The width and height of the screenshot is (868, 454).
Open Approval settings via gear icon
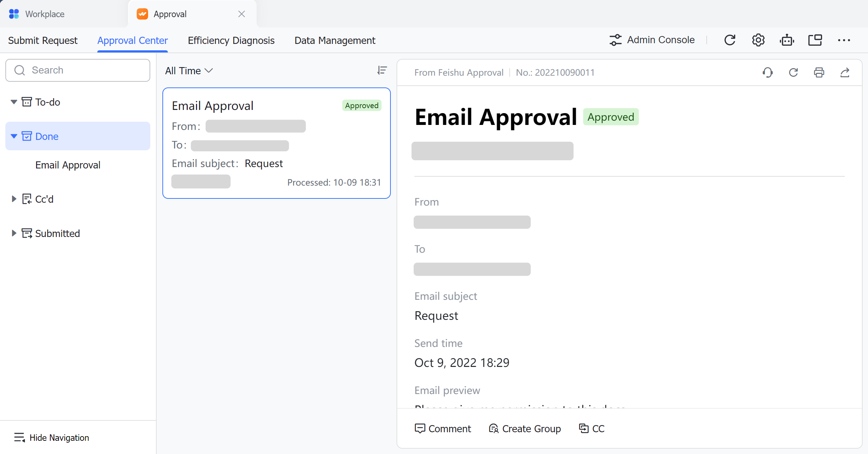[x=758, y=40]
